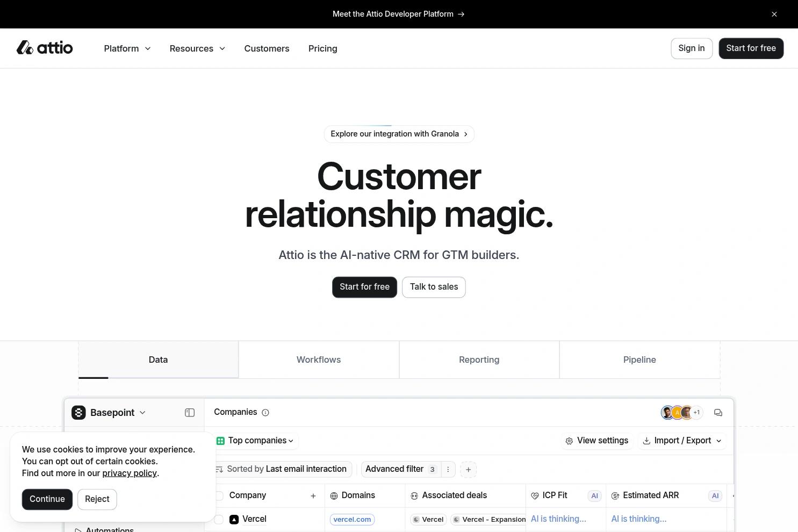This screenshot has width=798, height=532.
Task: Switch to the Workflows tab
Action: 319,360
